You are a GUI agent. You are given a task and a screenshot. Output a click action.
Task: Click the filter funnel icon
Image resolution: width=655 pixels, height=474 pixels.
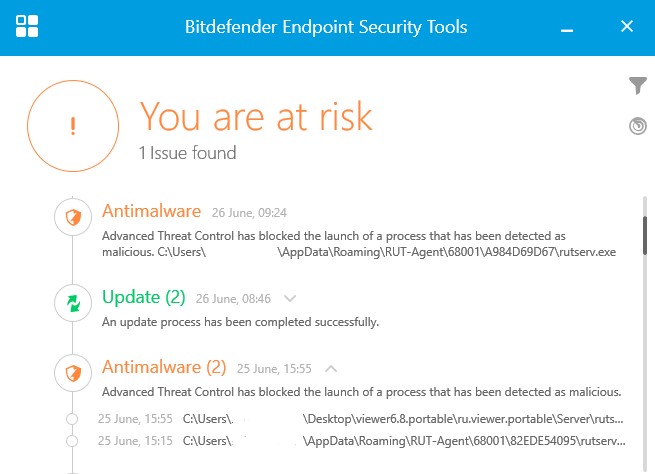[638, 87]
